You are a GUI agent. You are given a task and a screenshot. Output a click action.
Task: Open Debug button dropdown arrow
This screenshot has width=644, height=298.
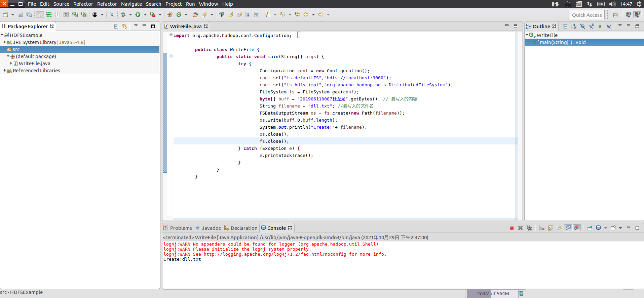130,14
